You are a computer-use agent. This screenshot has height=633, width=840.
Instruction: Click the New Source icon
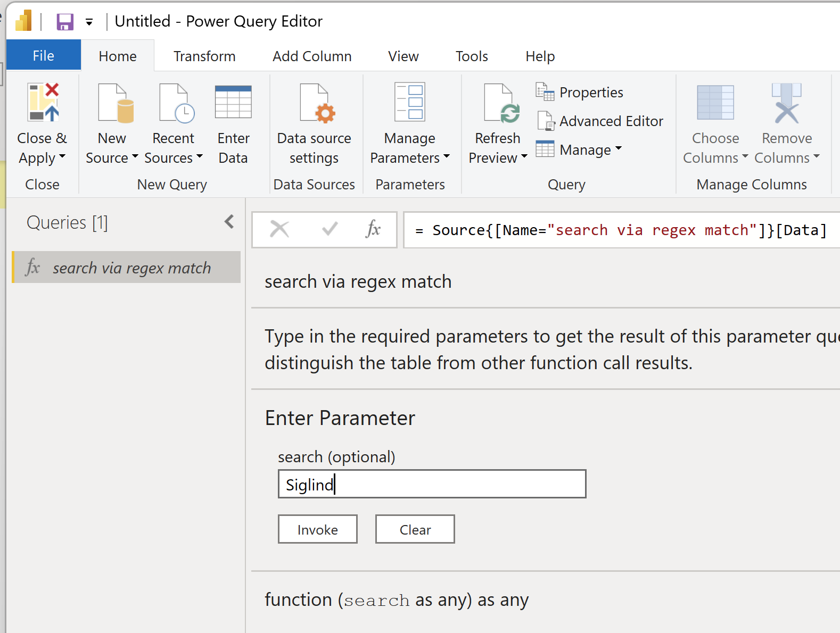[115, 103]
